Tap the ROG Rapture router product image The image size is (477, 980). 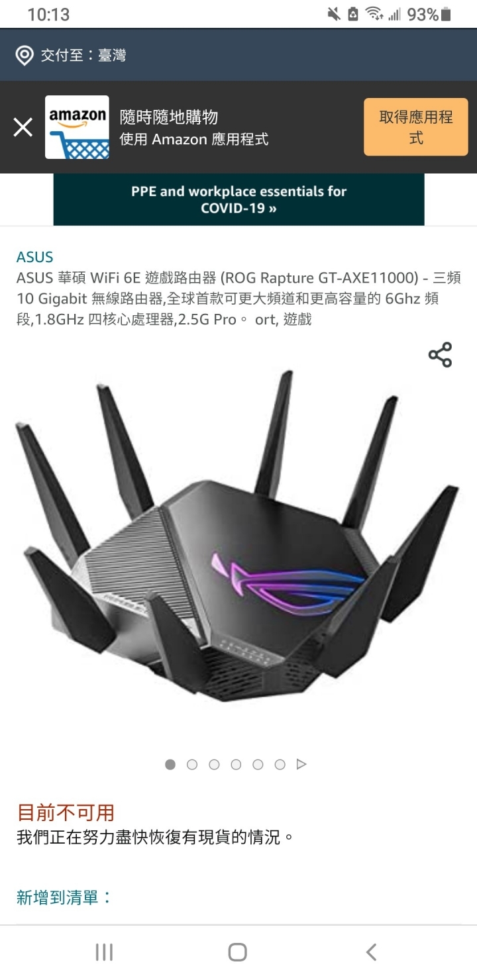click(x=237, y=536)
